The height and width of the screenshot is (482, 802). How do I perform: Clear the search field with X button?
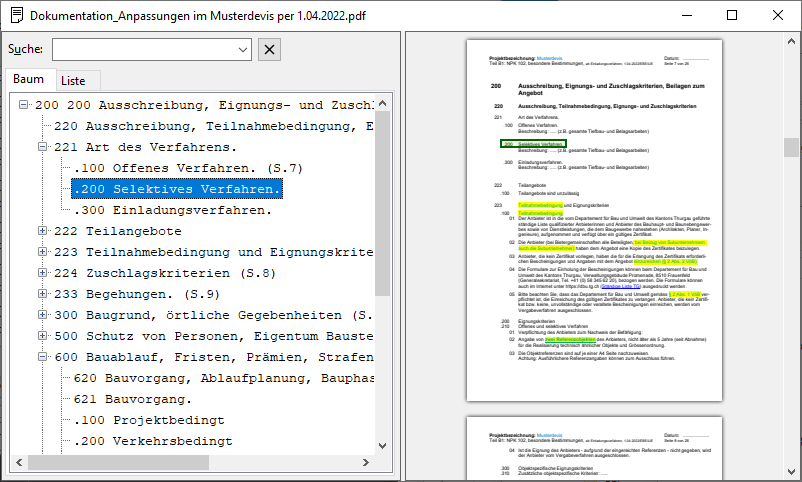(x=269, y=49)
